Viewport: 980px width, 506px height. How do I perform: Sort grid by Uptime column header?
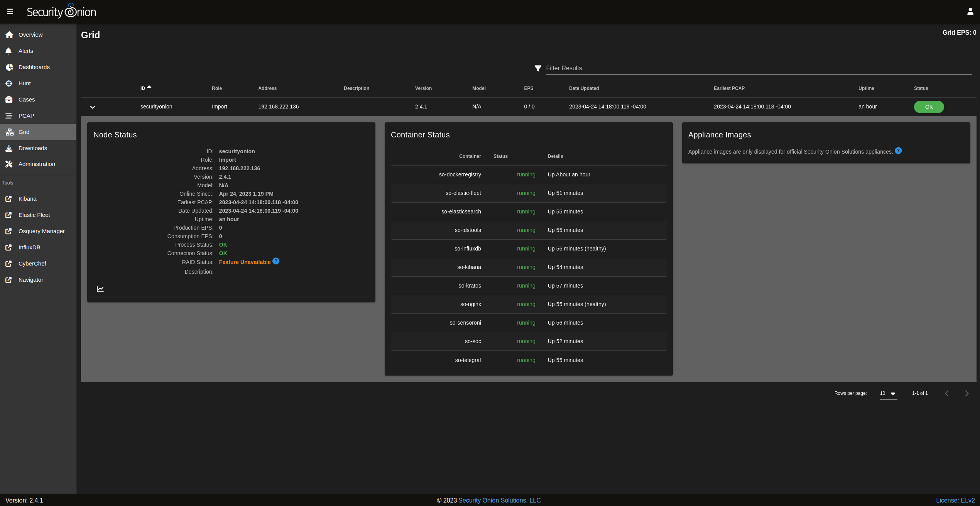click(x=866, y=88)
